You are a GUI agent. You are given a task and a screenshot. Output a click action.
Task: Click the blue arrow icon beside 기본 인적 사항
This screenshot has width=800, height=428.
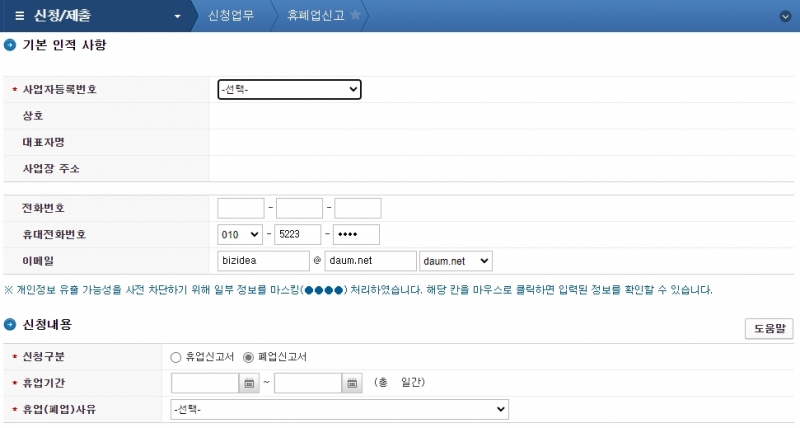coord(10,45)
